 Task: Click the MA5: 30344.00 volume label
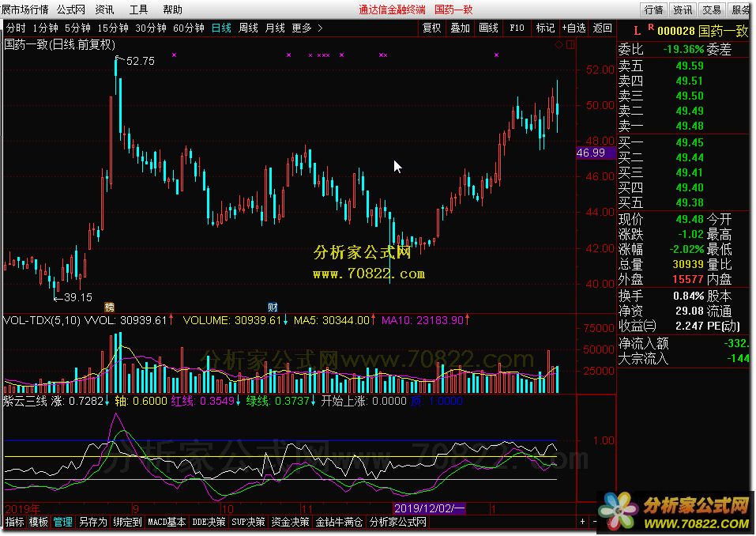coord(332,320)
